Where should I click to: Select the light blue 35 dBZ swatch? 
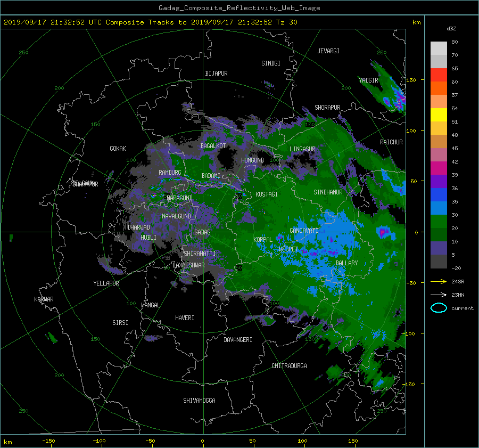point(439,208)
